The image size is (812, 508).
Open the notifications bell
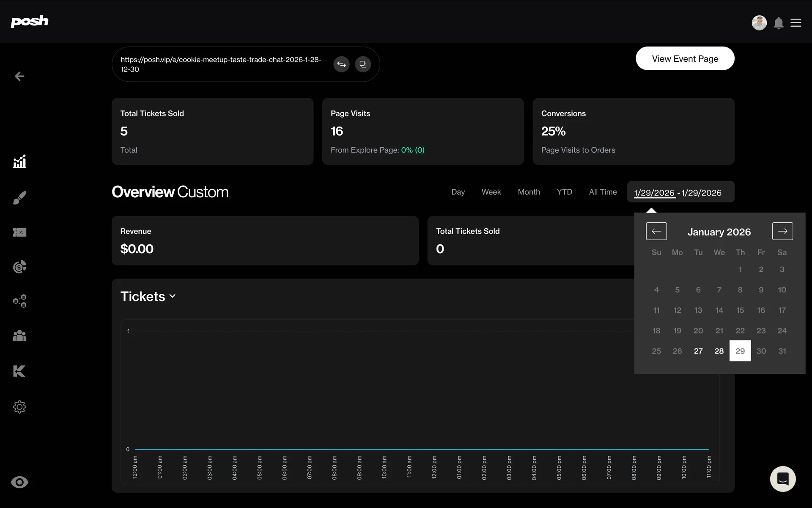[778, 23]
